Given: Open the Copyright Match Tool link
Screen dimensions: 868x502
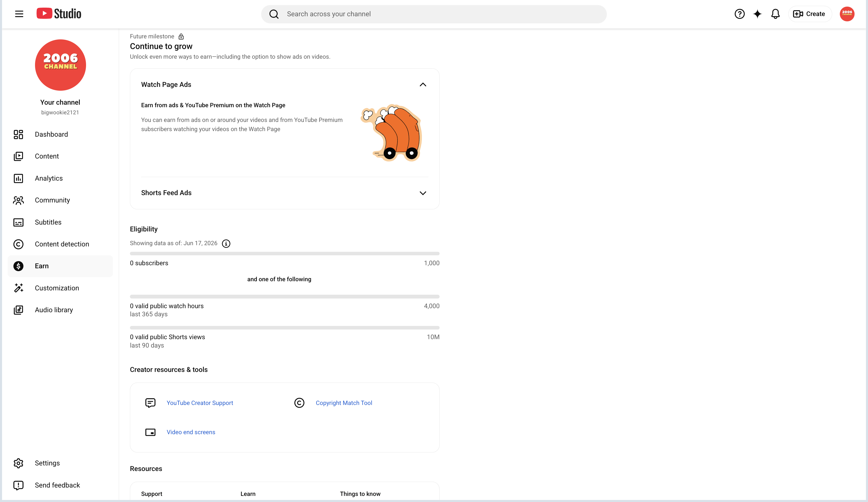Looking at the screenshot, I should [344, 403].
